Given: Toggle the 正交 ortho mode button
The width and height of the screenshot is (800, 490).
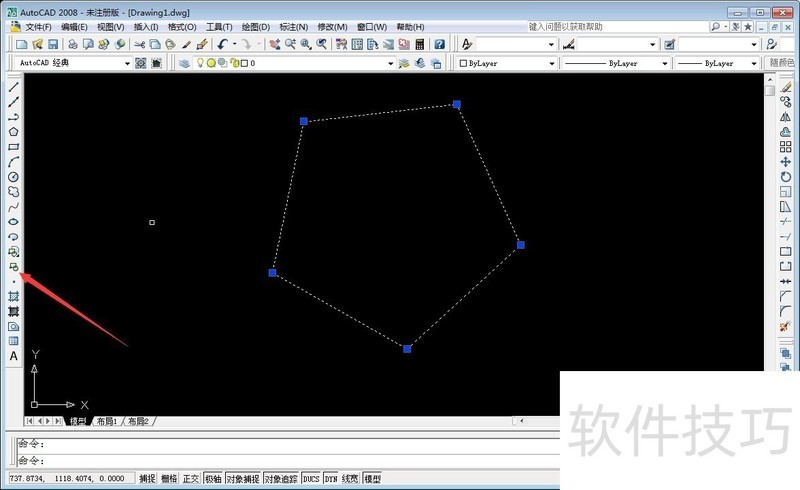Looking at the screenshot, I should [x=191, y=479].
